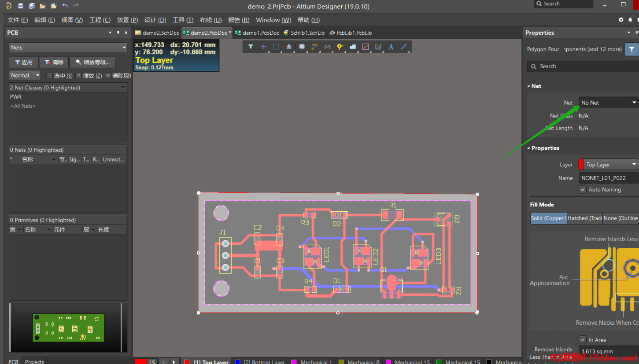Screen dimensions: 639x364
Task: Click the filter funnel button in Properties panel
Action: pyautogui.click(x=632, y=49)
